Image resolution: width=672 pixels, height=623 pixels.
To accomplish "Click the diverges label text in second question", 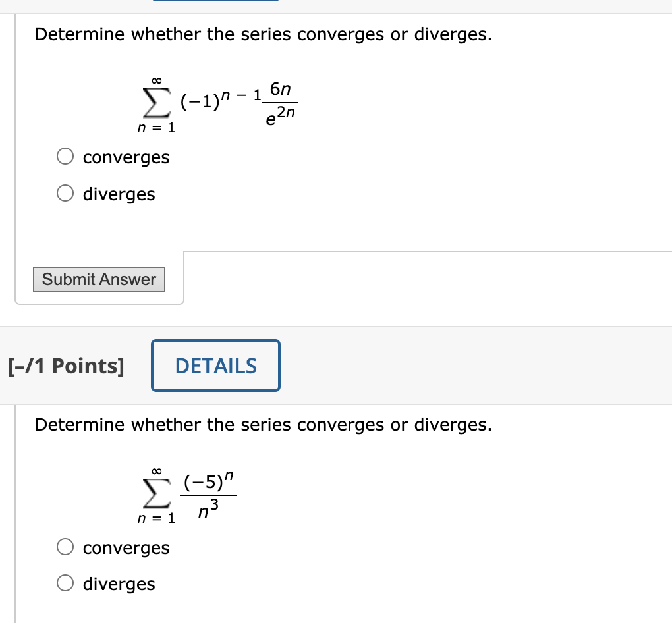I will pos(119,583).
